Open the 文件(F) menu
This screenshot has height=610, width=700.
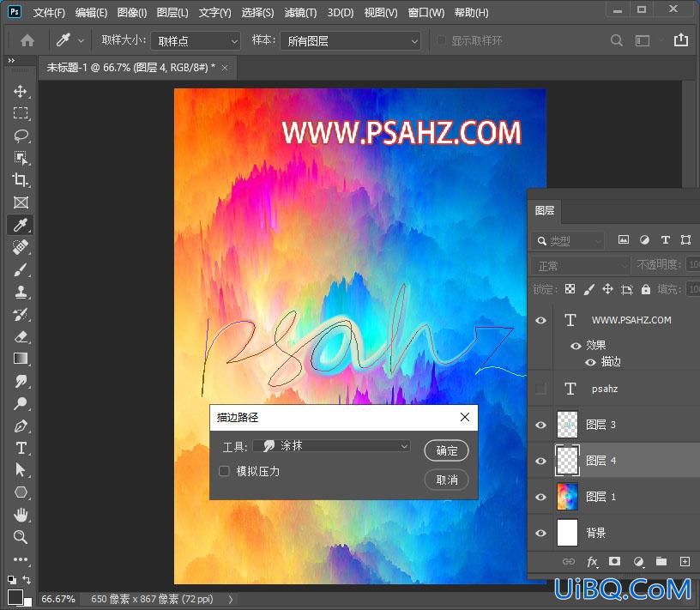click(x=49, y=13)
